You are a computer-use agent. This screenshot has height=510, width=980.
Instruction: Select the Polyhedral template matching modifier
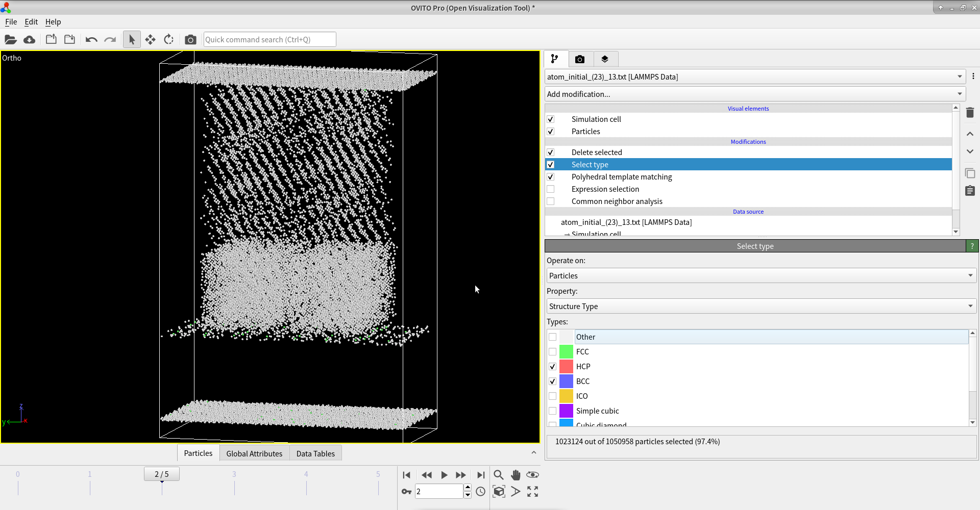(x=621, y=177)
